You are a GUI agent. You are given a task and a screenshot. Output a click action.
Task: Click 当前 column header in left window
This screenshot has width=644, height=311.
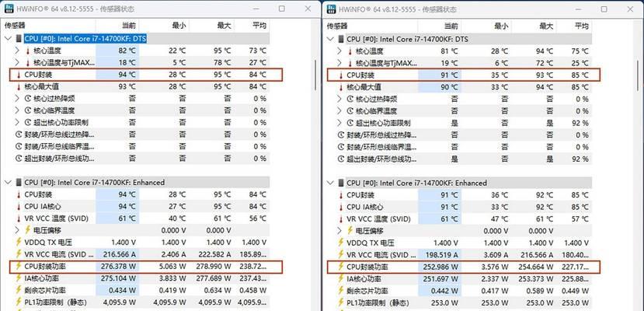(x=128, y=26)
